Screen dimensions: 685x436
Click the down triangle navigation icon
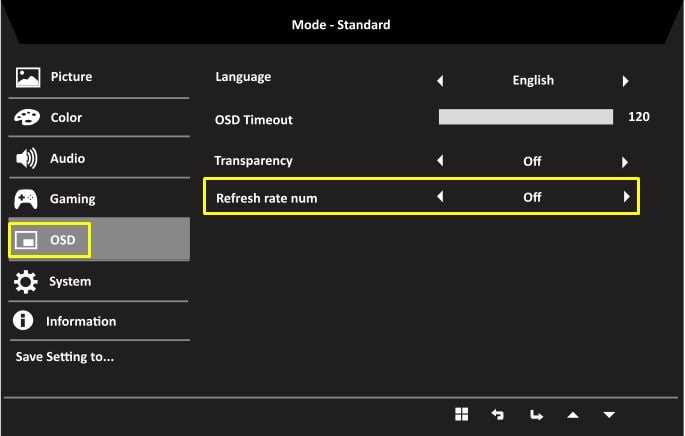click(609, 415)
